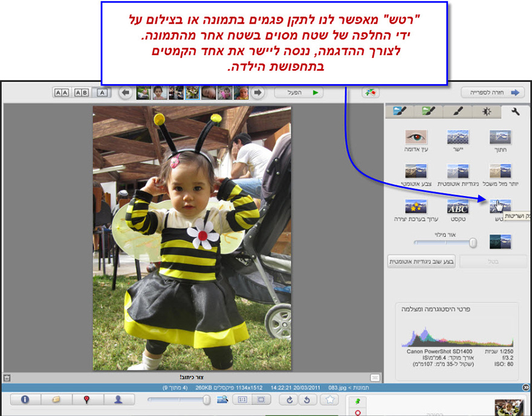Select the Straighten (יישר) tool
Viewport: 532px width, 416px height.
[x=458, y=137]
